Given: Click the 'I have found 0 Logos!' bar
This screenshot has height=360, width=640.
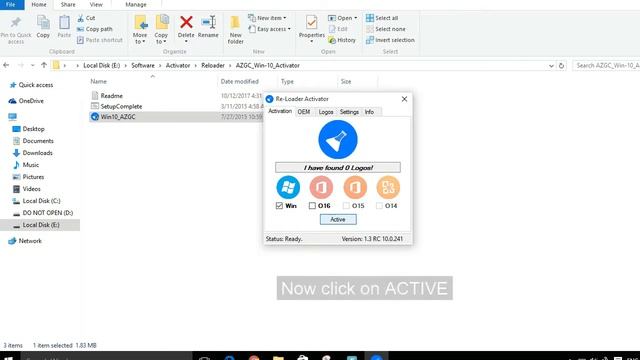Looking at the screenshot, I should point(338,168).
